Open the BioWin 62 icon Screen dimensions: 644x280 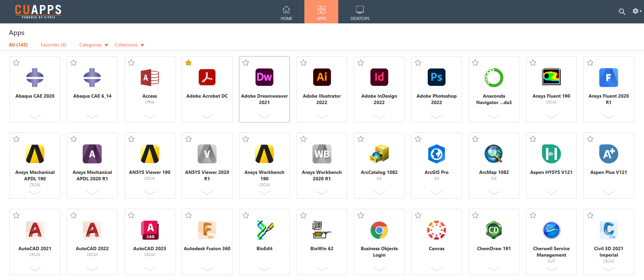[322, 230]
